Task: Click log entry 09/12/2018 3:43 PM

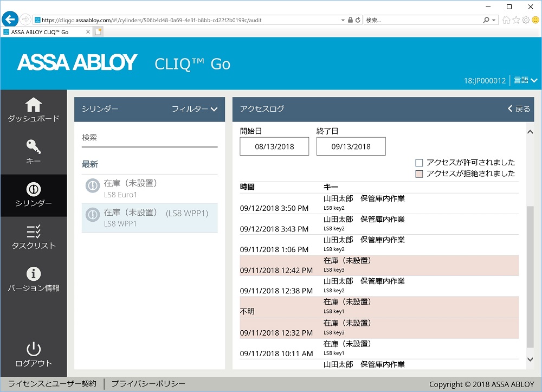Action: (379, 224)
